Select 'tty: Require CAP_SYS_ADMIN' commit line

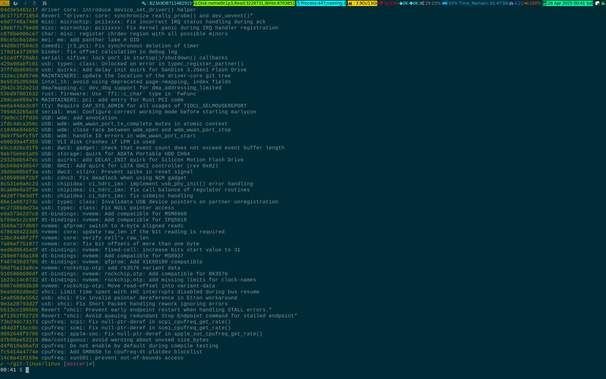(123, 105)
